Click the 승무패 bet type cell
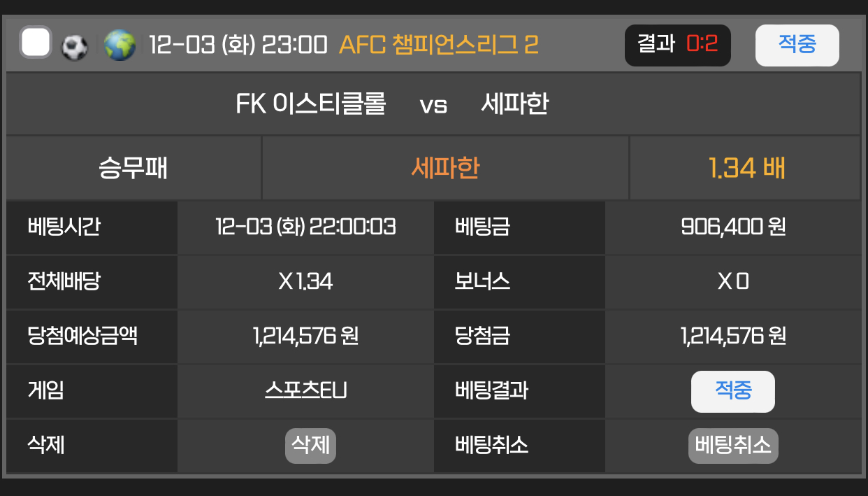This screenshot has height=496, width=868. tap(133, 169)
